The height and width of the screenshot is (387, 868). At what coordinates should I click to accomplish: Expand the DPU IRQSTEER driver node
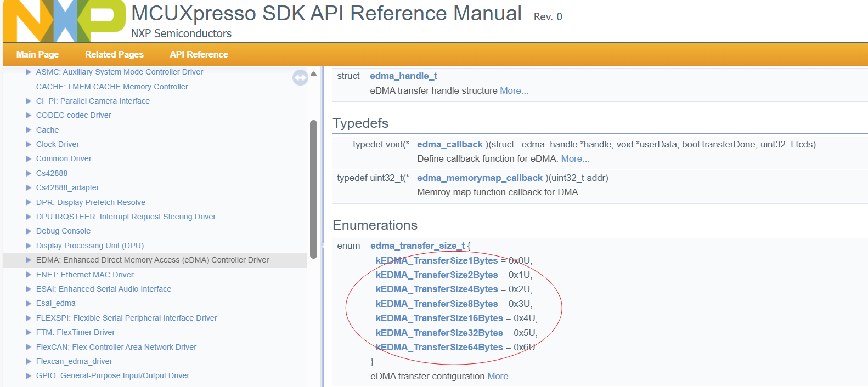click(x=29, y=217)
